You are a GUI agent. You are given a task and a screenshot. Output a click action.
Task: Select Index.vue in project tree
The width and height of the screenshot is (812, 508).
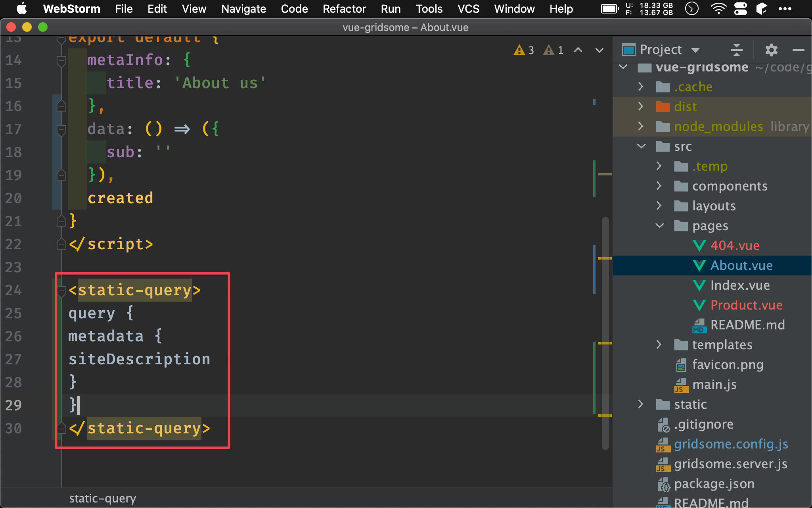pyautogui.click(x=740, y=285)
